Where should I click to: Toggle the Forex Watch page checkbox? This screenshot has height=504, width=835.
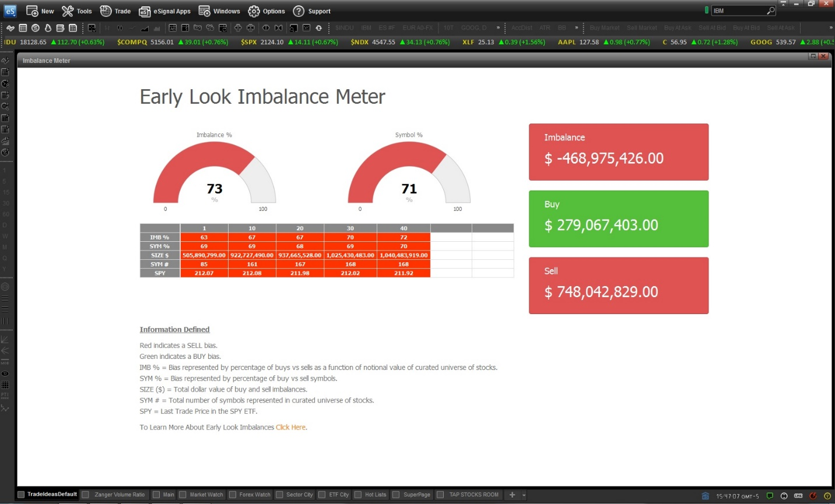click(x=233, y=495)
